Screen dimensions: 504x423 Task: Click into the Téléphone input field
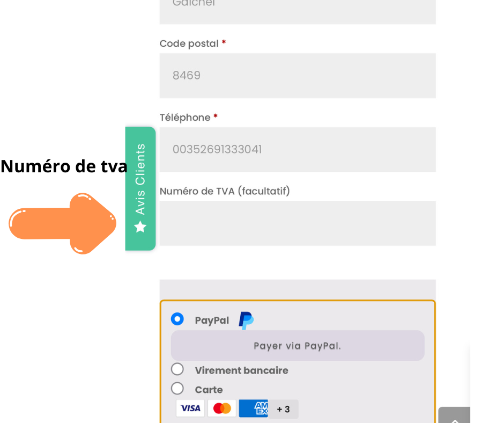[298, 149]
